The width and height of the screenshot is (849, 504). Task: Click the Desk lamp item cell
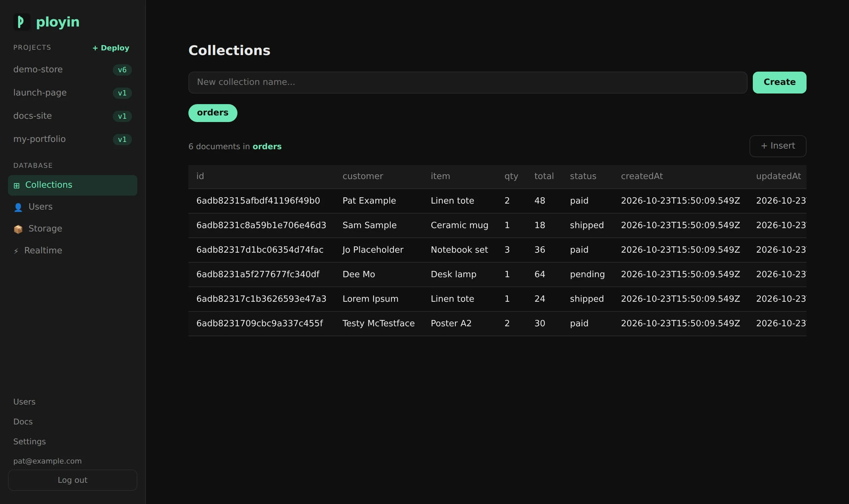[453, 274]
